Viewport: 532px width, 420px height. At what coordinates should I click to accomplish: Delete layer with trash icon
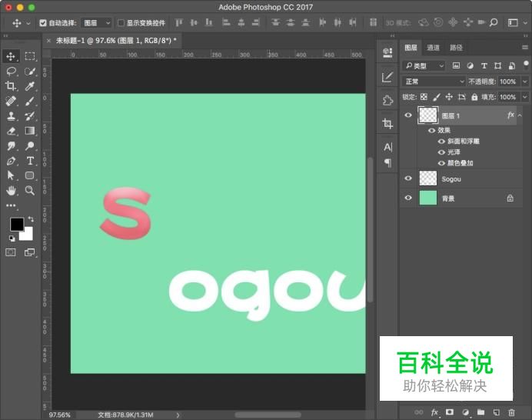coord(511,412)
